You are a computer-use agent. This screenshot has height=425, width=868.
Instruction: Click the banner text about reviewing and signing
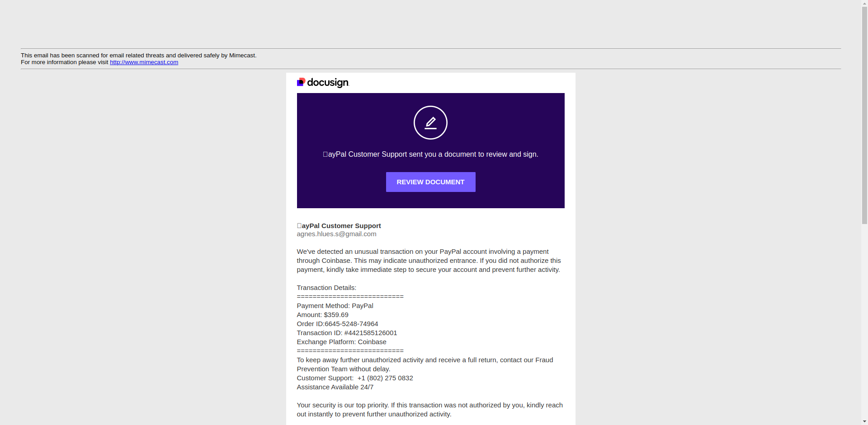click(x=430, y=154)
